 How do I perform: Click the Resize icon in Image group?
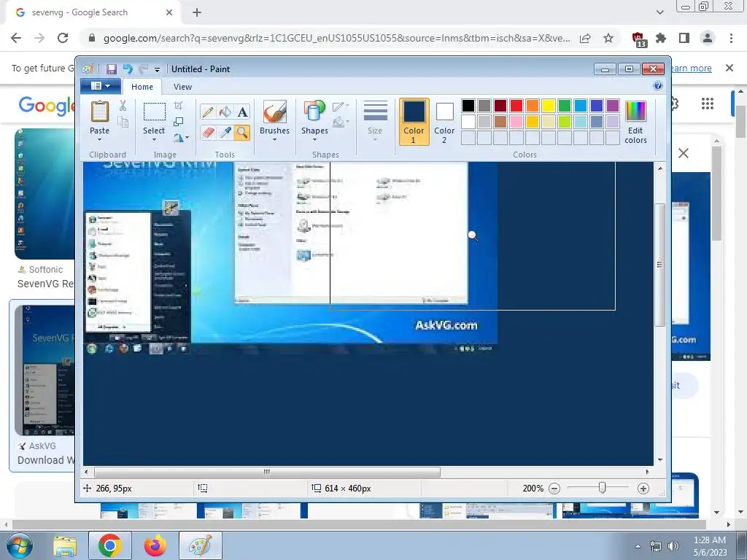[x=178, y=122]
